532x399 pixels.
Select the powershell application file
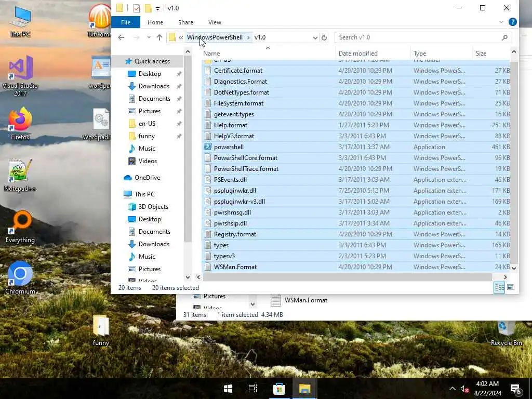(x=229, y=147)
